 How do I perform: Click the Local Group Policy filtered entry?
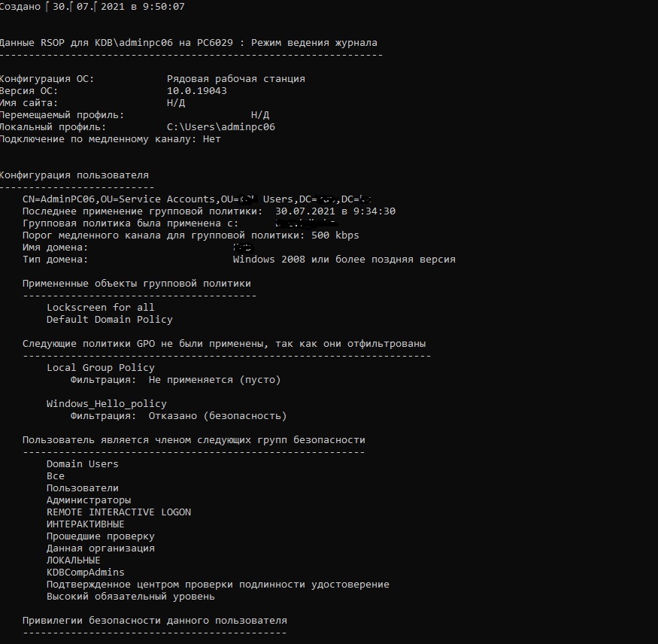(100, 368)
